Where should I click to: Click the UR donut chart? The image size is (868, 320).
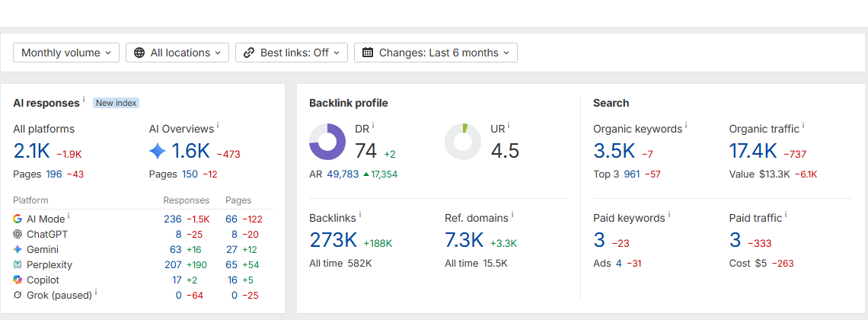463,142
